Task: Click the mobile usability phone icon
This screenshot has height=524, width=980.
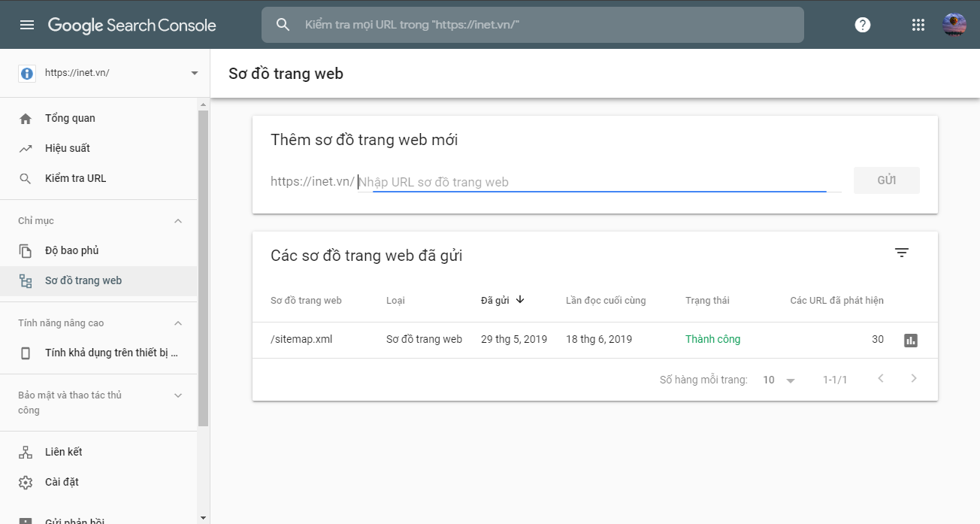Action: (26, 353)
